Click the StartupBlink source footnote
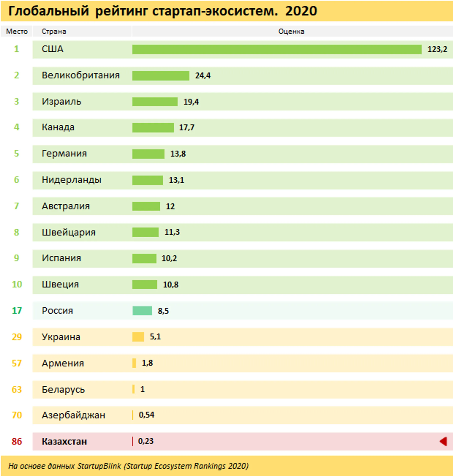453x476 pixels. [x=128, y=466]
